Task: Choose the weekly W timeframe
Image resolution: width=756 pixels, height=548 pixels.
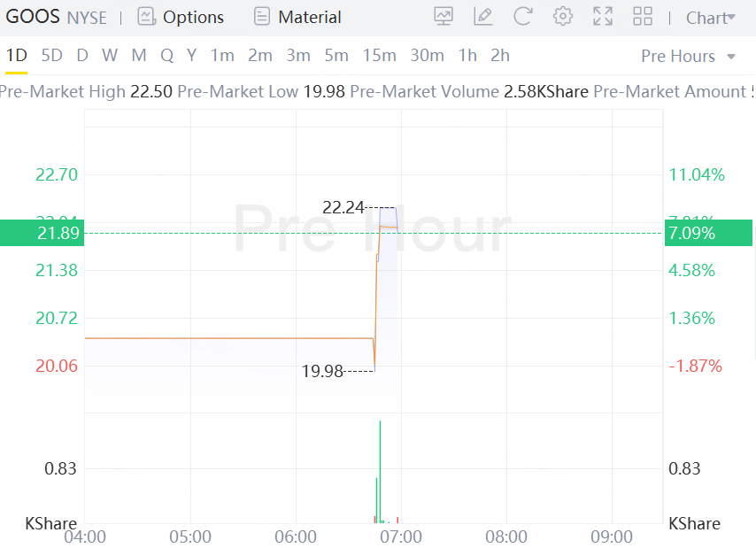Action: [110, 55]
